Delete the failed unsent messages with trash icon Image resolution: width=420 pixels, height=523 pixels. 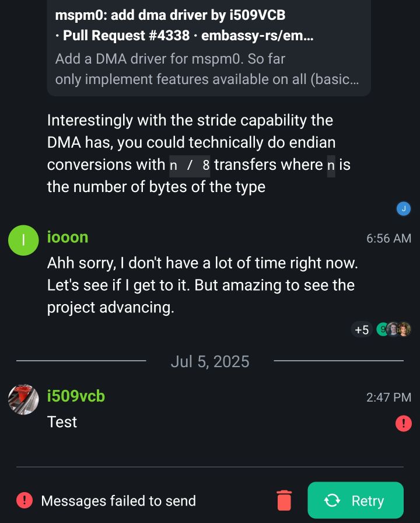[284, 501]
